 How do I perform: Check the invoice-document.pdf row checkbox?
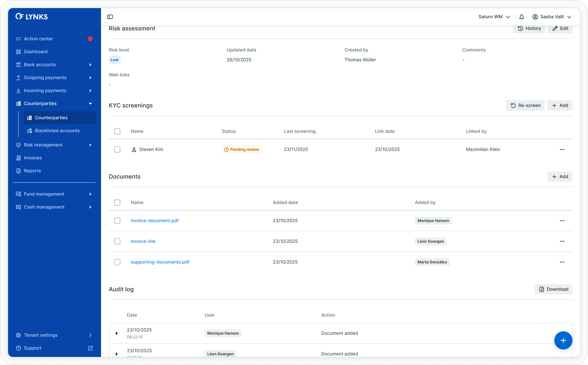click(117, 221)
